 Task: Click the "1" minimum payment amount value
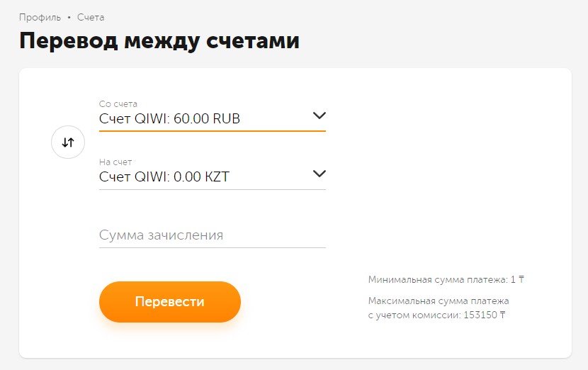tap(513, 280)
